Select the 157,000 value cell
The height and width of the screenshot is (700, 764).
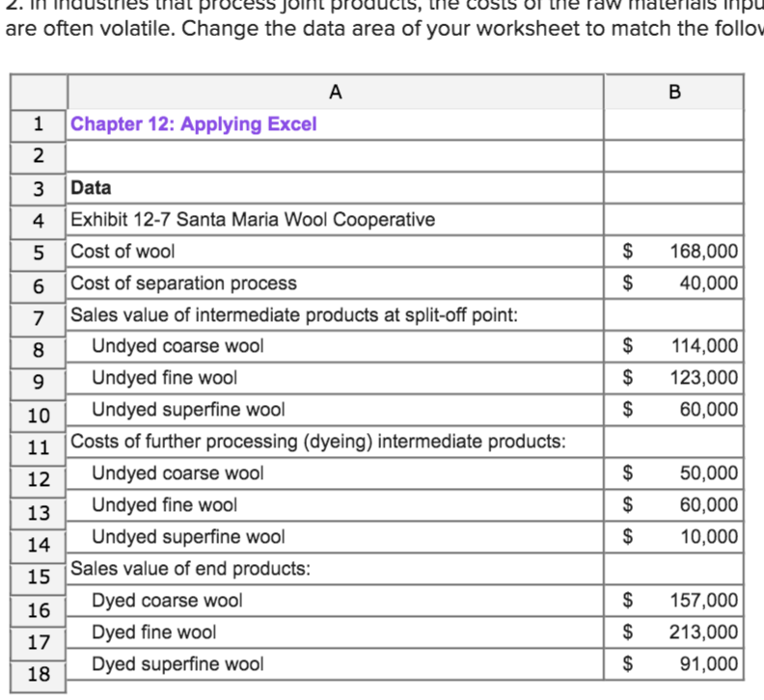point(674,601)
